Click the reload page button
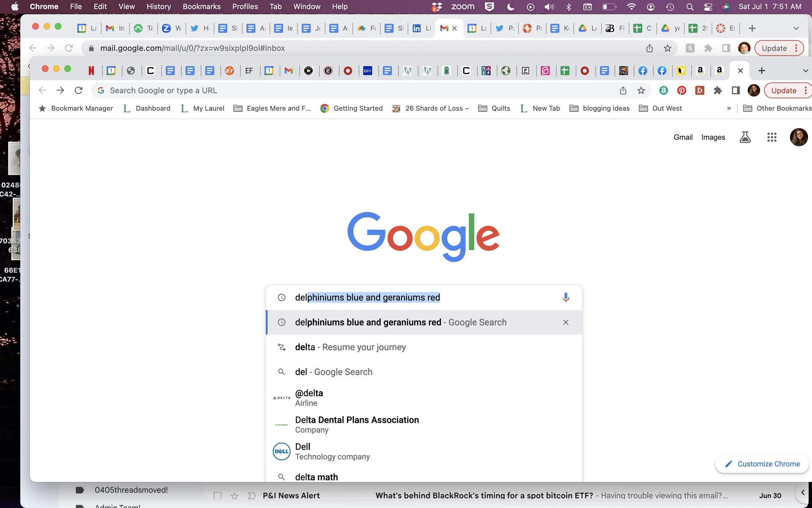The width and height of the screenshot is (812, 508). point(79,90)
